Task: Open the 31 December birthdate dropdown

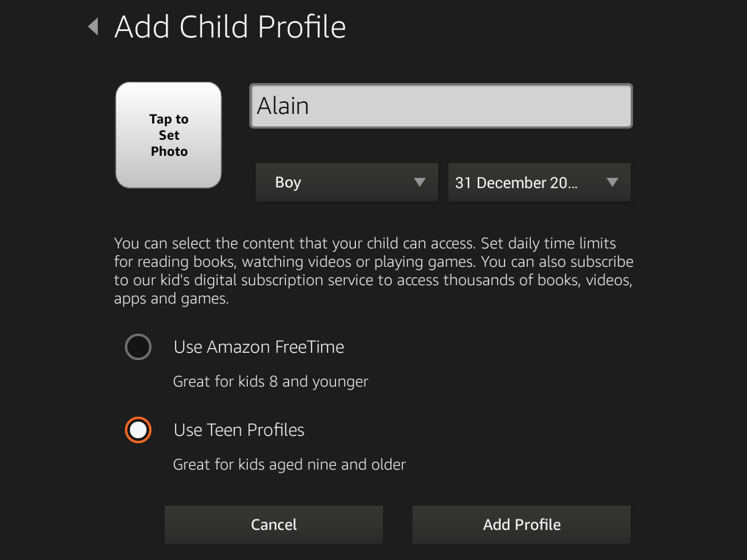Action: (539, 182)
